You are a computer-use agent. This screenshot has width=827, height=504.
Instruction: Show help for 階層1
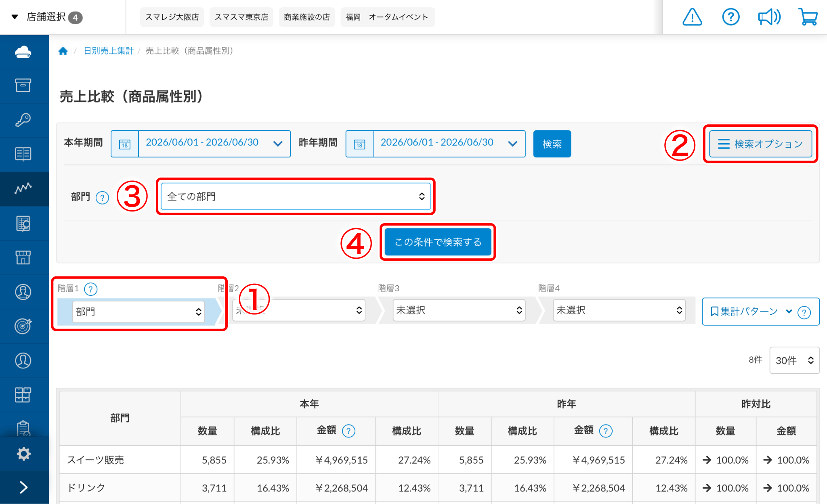coord(91,289)
